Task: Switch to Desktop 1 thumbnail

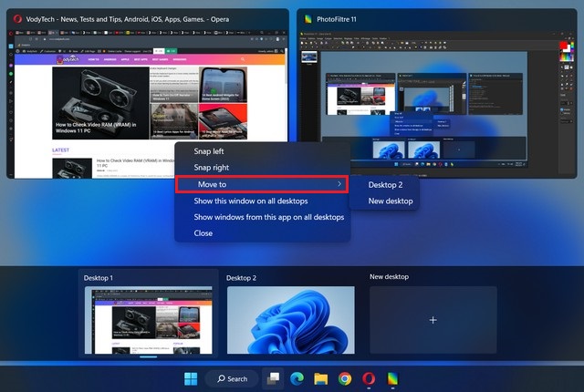Action: [x=148, y=320]
